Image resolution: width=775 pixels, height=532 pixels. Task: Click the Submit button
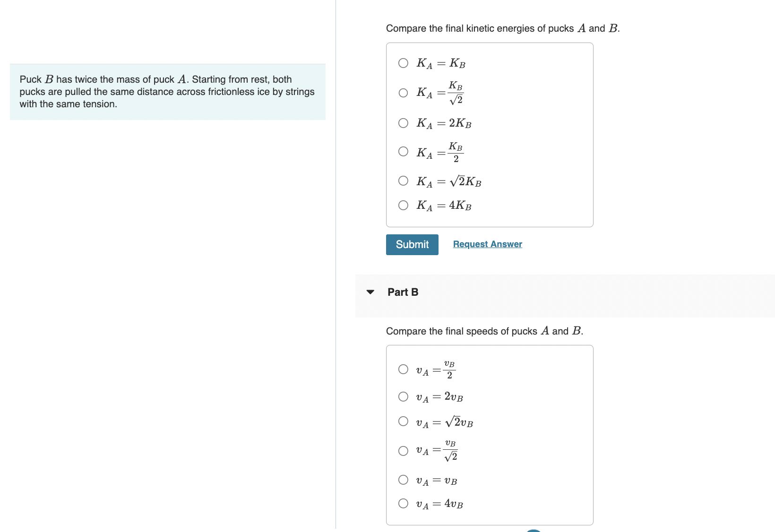(x=412, y=244)
